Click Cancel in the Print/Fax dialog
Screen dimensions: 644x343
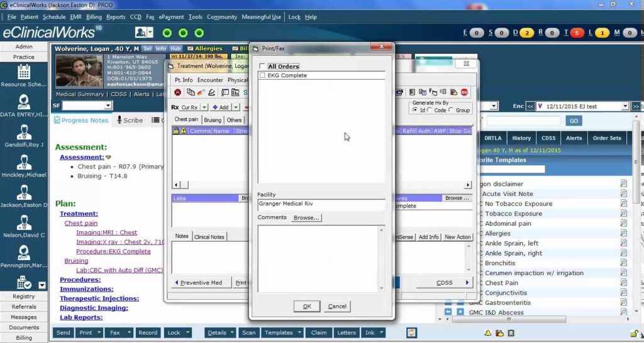(x=337, y=306)
